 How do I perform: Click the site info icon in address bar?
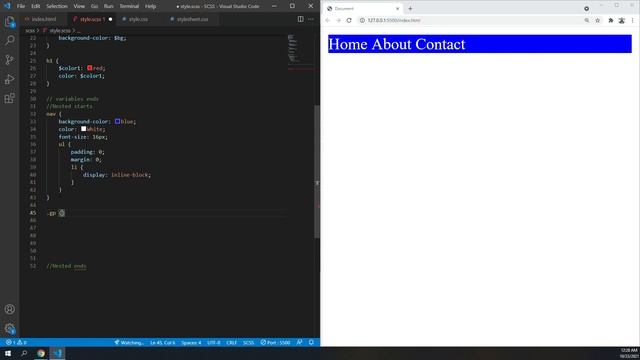click(x=362, y=20)
